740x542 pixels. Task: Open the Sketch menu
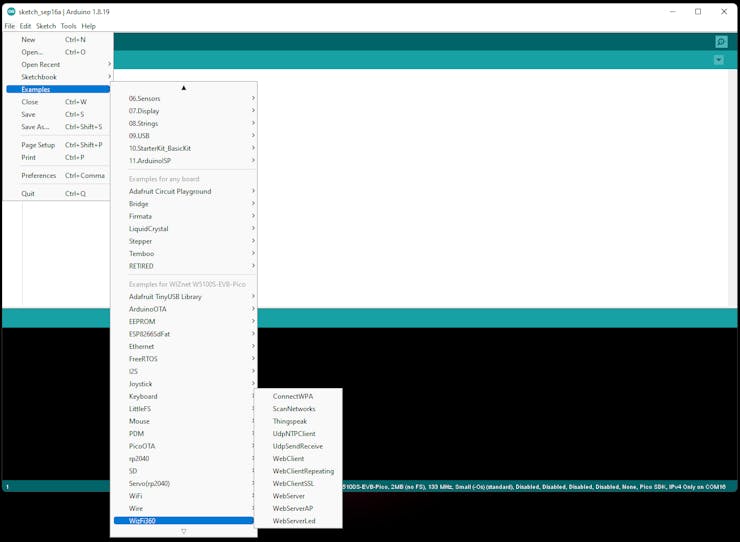click(x=46, y=26)
